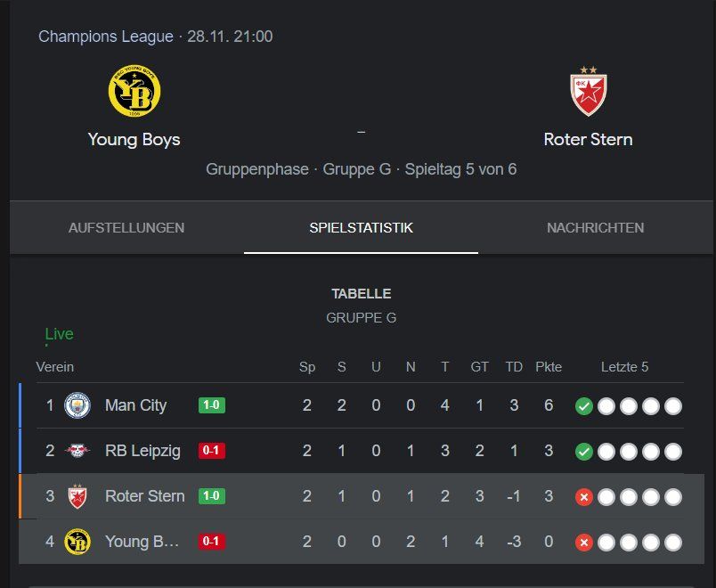Open the Aufstellungen tab
Viewport: 716px width, 588px height.
click(126, 227)
